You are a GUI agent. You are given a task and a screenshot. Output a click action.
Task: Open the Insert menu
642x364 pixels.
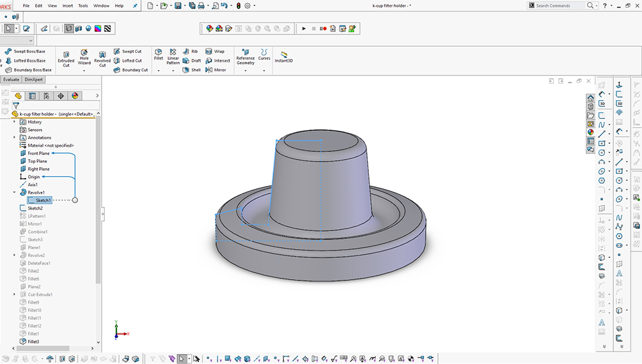tap(68, 6)
